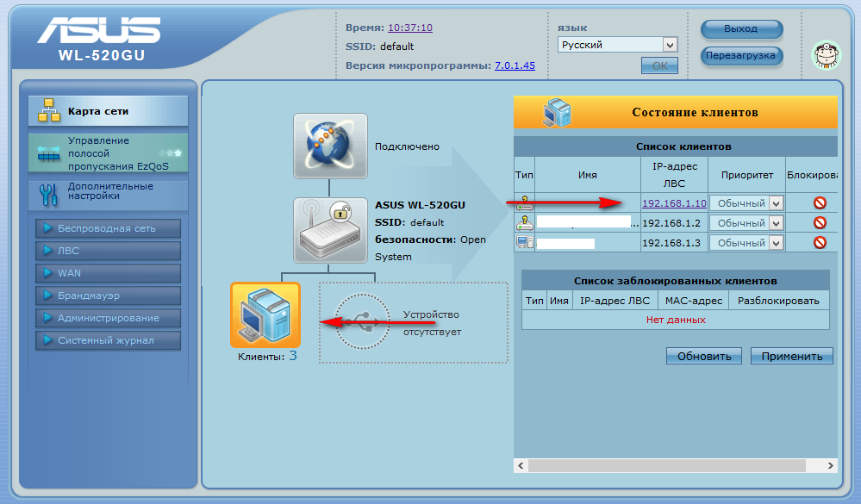Expand the Администрирование menu
Screen dimensions: 861x504
pos(109,318)
